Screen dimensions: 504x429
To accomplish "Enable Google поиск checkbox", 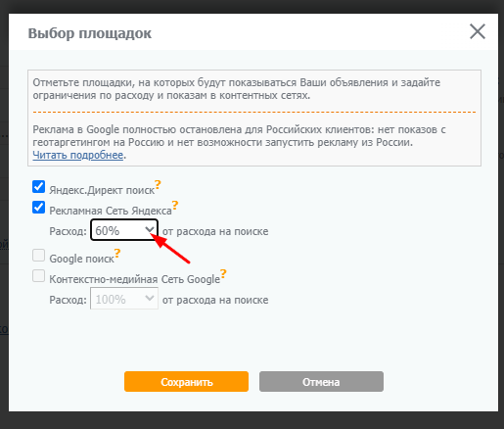I will click(38, 256).
